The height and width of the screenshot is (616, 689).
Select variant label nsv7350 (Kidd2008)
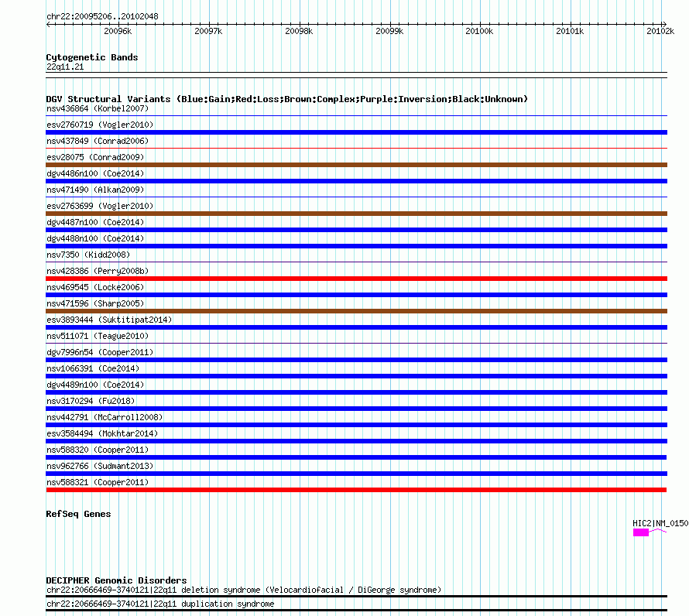click(x=88, y=255)
